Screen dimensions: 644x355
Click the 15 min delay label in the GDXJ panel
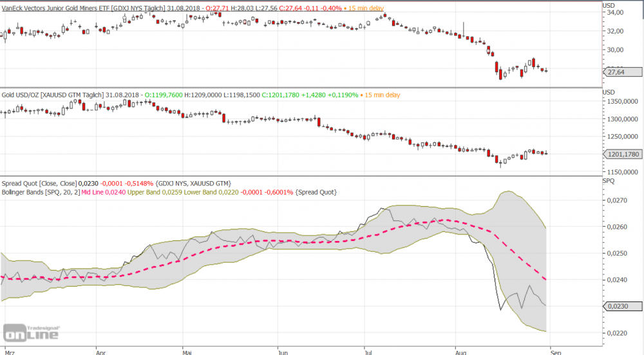[x=366, y=8]
